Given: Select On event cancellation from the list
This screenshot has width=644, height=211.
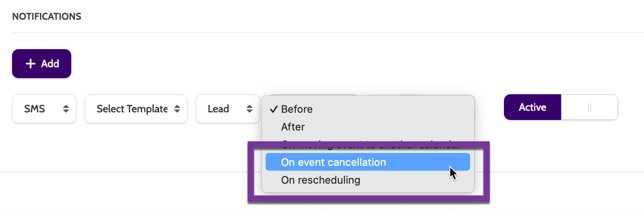Looking at the screenshot, I should (333, 162).
